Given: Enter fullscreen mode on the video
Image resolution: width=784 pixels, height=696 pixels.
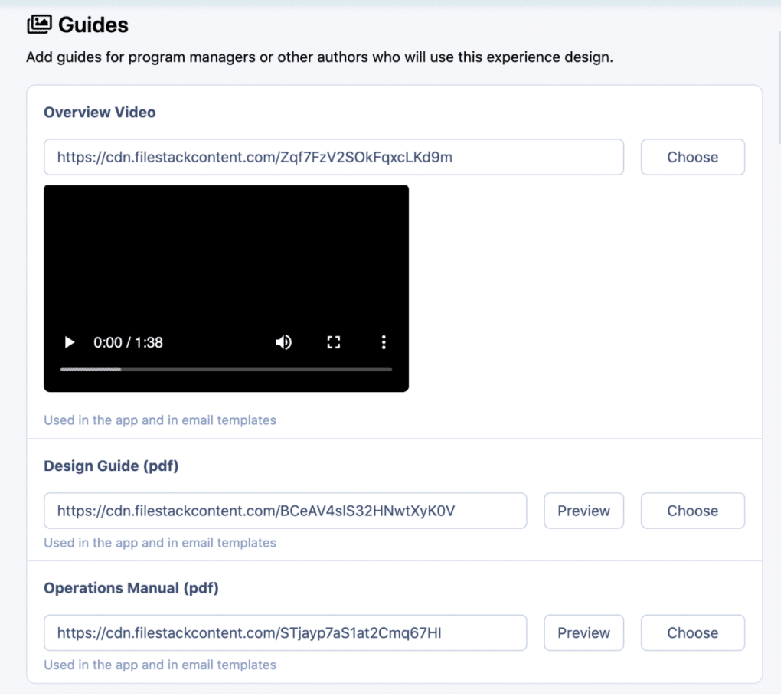Looking at the screenshot, I should pyautogui.click(x=333, y=342).
